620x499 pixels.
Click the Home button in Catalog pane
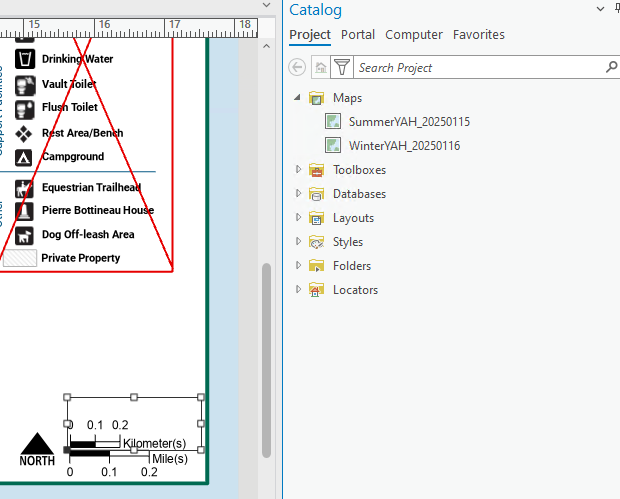(321, 67)
